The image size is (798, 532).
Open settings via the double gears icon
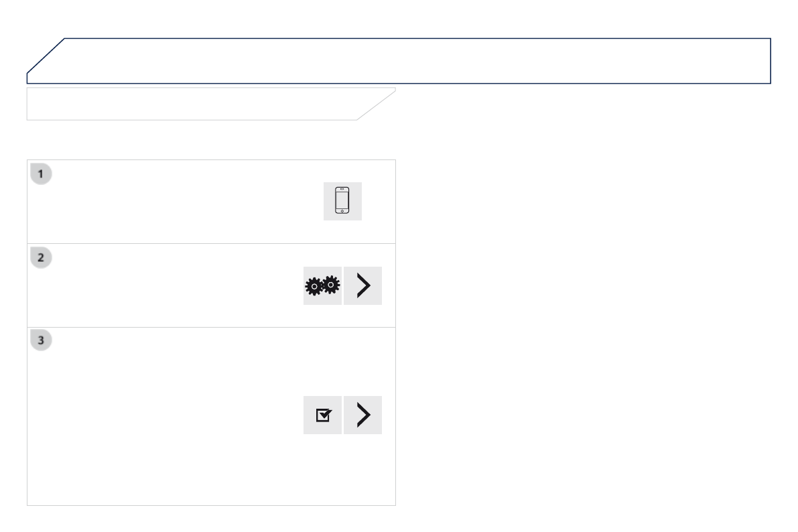pos(322,285)
